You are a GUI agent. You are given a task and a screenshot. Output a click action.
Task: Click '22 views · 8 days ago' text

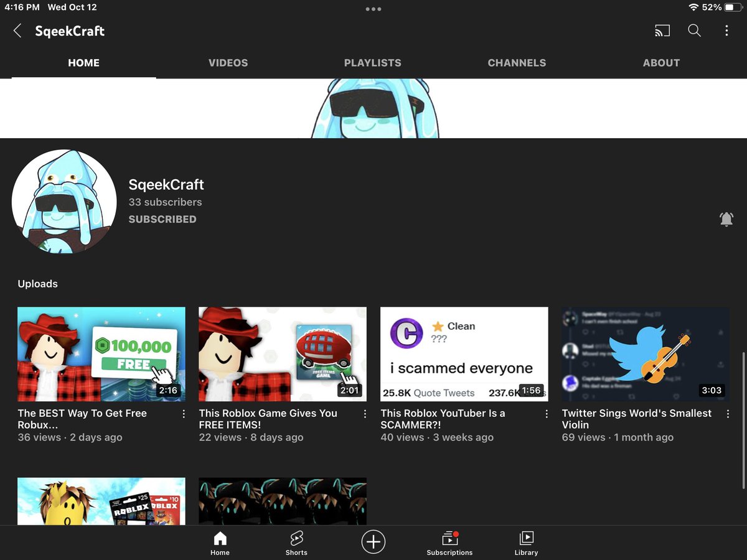[x=251, y=437]
